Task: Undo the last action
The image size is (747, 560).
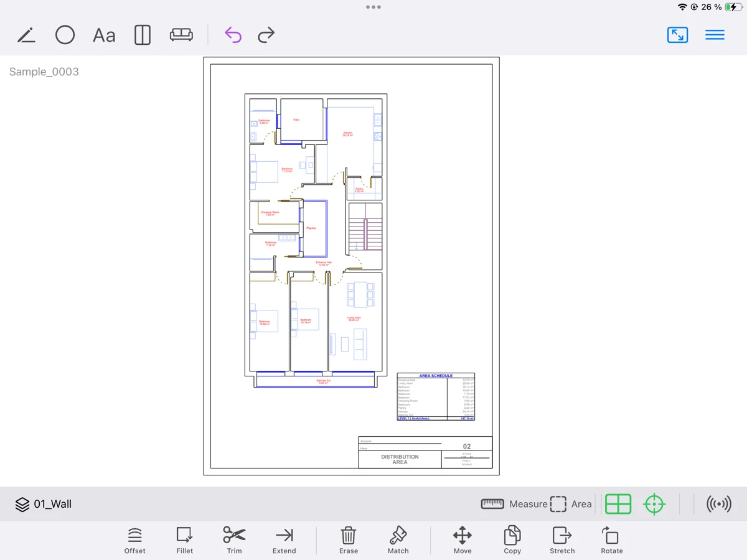Action: (x=233, y=35)
